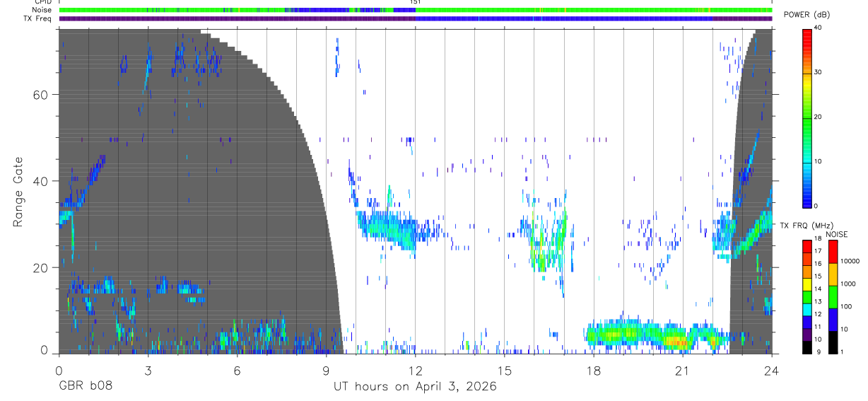The height and width of the screenshot is (401, 868).
Task: Click the 'POWER (dB)' legend title
Action: point(807,15)
